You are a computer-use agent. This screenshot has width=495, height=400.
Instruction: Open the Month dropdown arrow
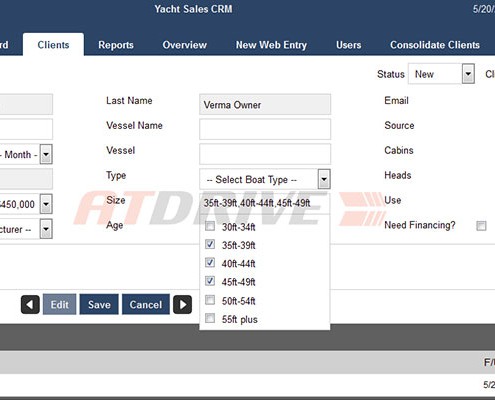46,154
